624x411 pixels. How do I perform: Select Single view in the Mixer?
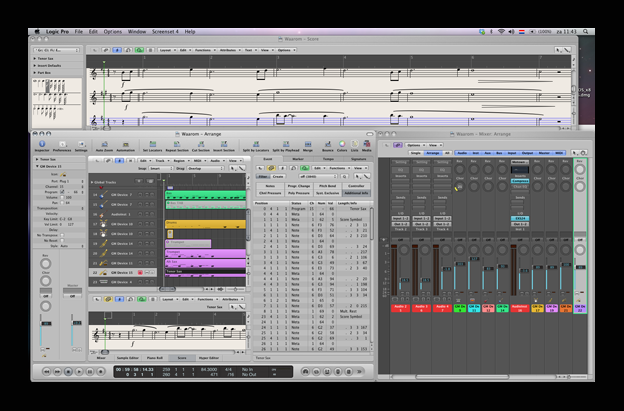click(x=415, y=153)
